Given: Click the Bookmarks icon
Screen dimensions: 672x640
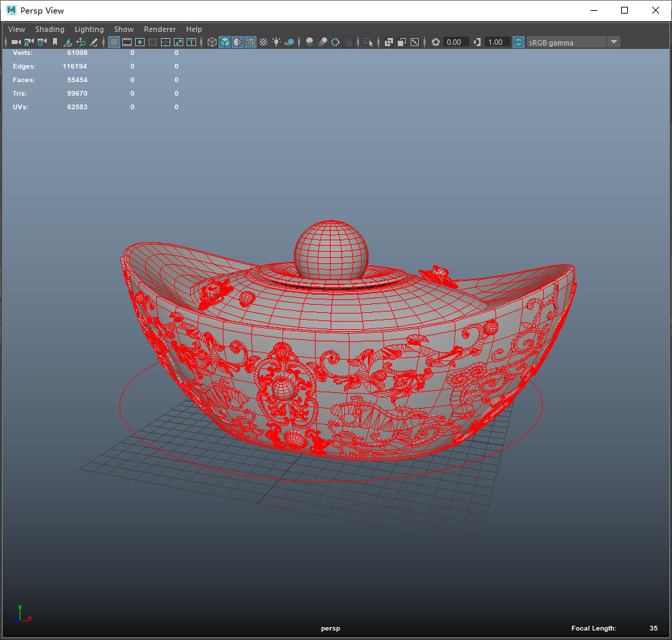Looking at the screenshot, I should coord(55,42).
